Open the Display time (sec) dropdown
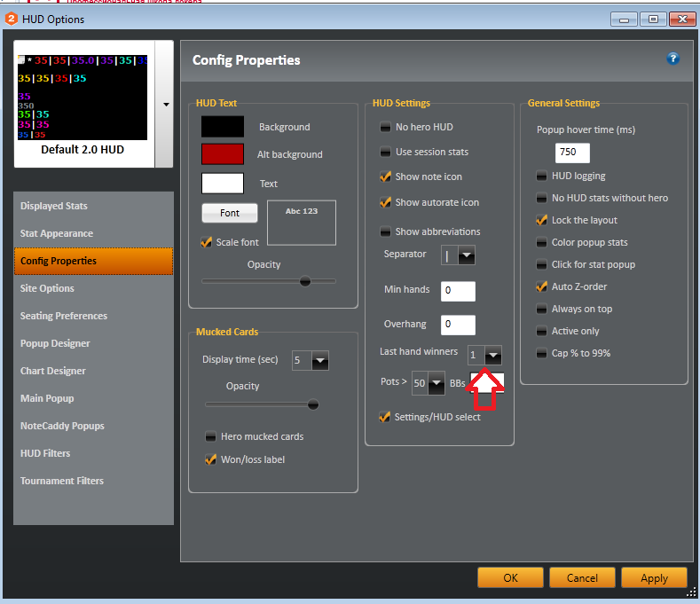The image size is (700, 604). [320, 360]
